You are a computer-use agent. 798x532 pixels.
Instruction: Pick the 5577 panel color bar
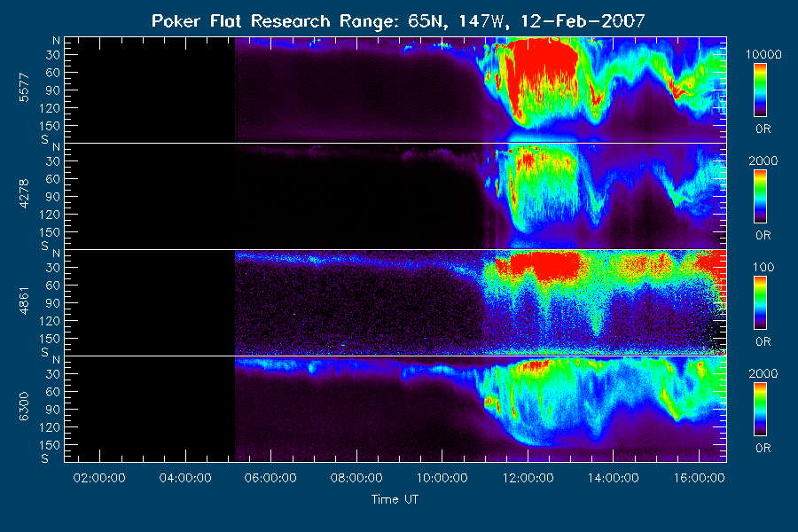pos(761,90)
